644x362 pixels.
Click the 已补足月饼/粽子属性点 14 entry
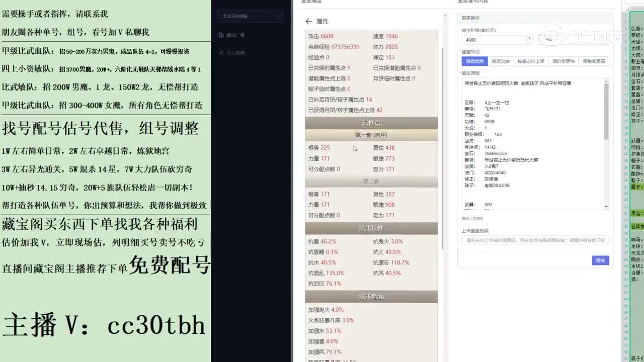pos(340,100)
